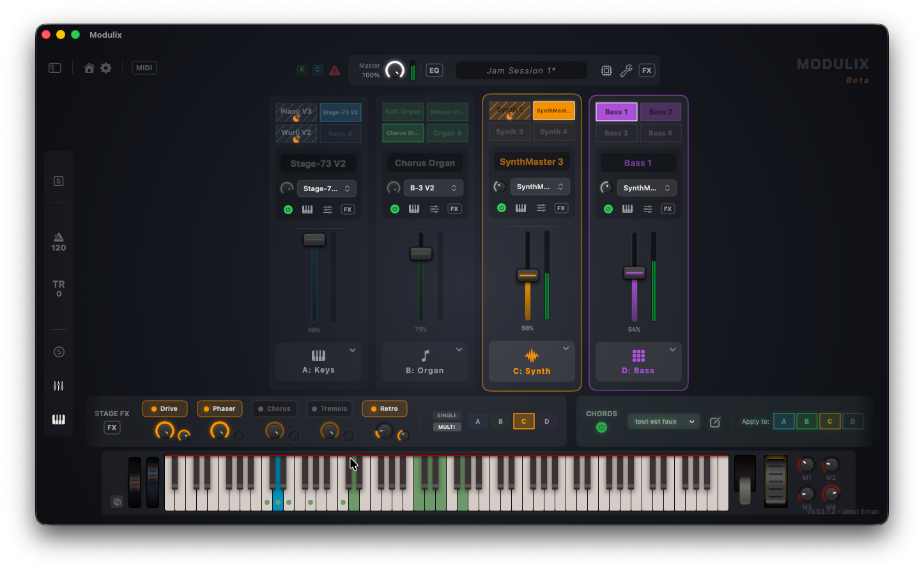This screenshot has width=924, height=572.
Task: Open the S snapshot icon in sidebar
Action: coord(59,181)
